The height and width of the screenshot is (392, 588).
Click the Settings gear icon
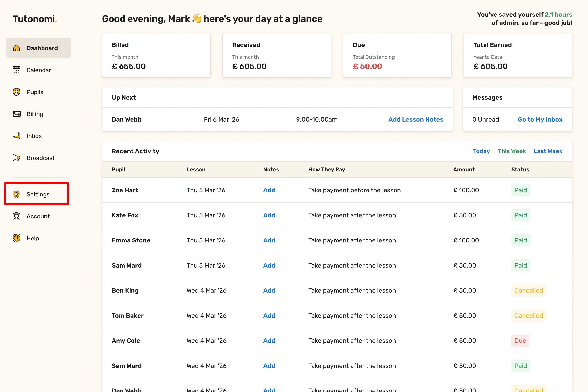[x=16, y=194]
